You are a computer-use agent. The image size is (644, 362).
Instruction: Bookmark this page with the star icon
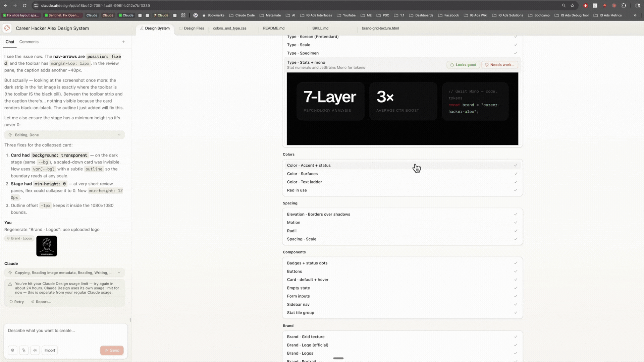[572, 5]
